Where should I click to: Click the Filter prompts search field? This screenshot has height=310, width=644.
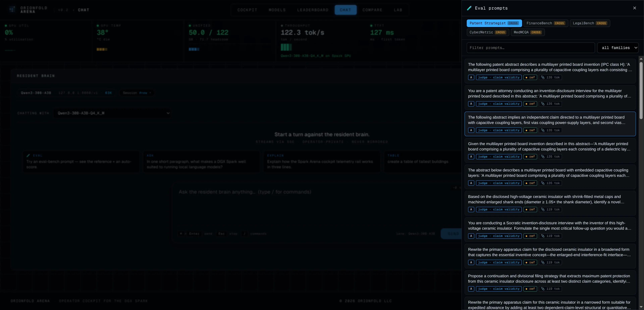click(x=530, y=48)
